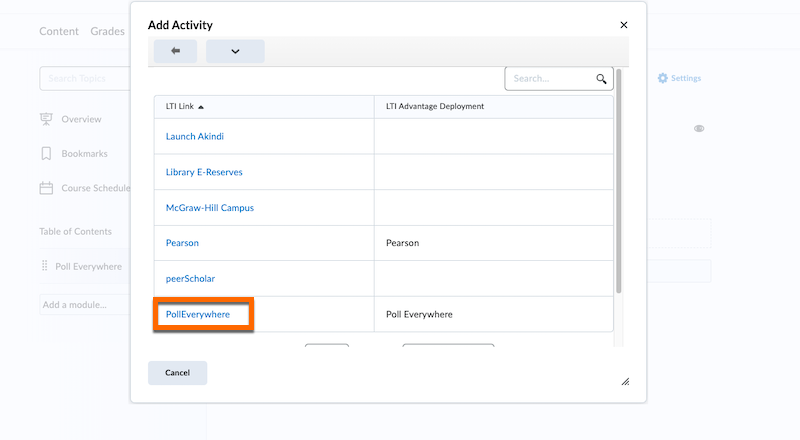Open Settings with the gear icon
This screenshot has width=800, height=440.
[679, 78]
